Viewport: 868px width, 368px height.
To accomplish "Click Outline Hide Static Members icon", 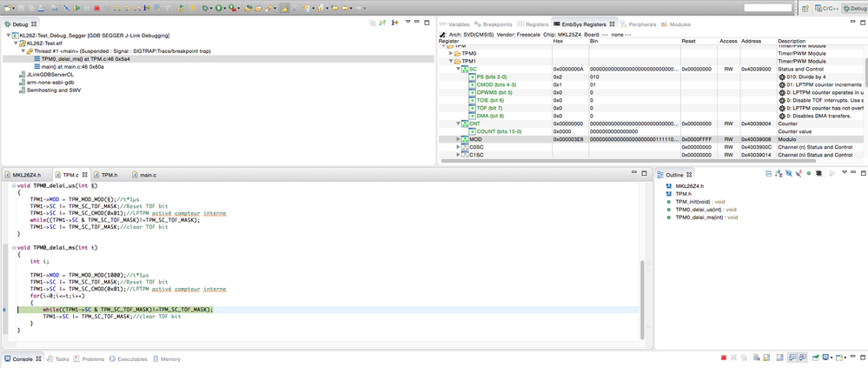I will point(798,173).
